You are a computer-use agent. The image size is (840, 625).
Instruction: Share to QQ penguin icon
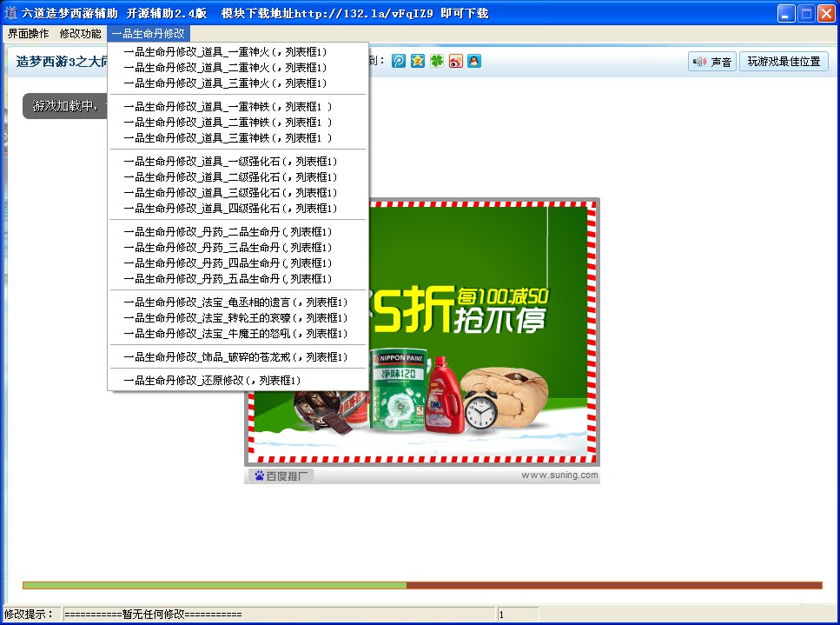tap(474, 61)
